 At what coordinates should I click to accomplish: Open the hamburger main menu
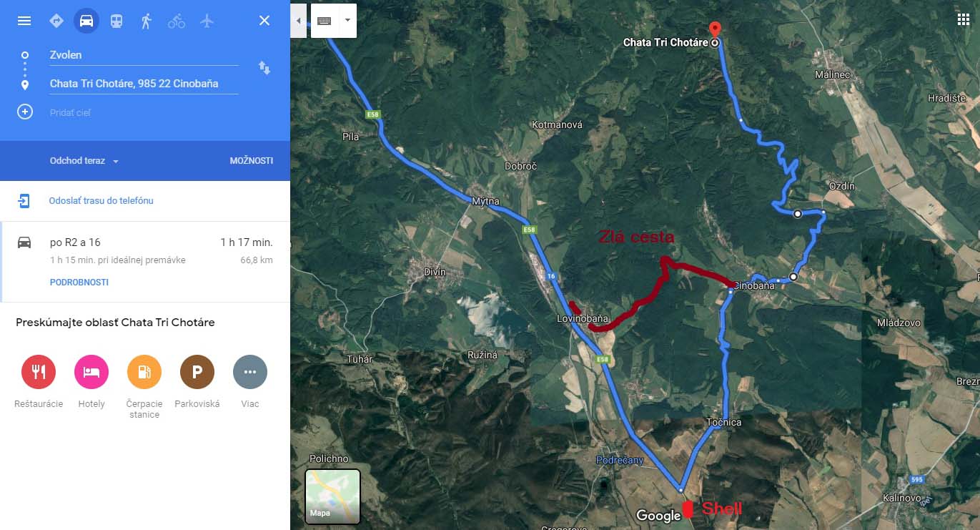(24, 21)
